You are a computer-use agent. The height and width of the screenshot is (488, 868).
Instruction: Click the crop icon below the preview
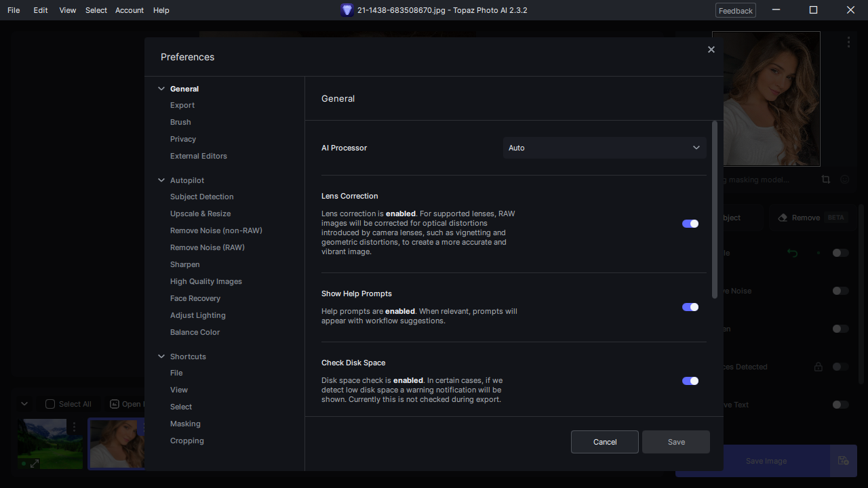coord(825,180)
